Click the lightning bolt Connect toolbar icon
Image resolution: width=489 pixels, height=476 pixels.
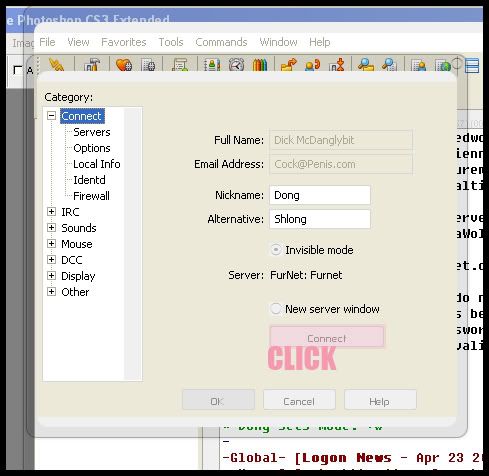pyautogui.click(x=56, y=64)
